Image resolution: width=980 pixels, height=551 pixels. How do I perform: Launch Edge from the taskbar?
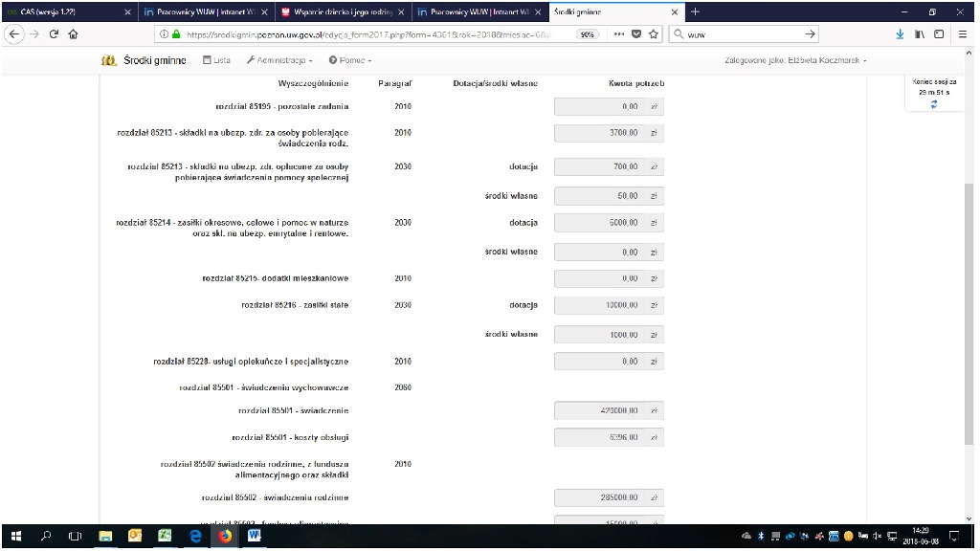tap(196, 537)
